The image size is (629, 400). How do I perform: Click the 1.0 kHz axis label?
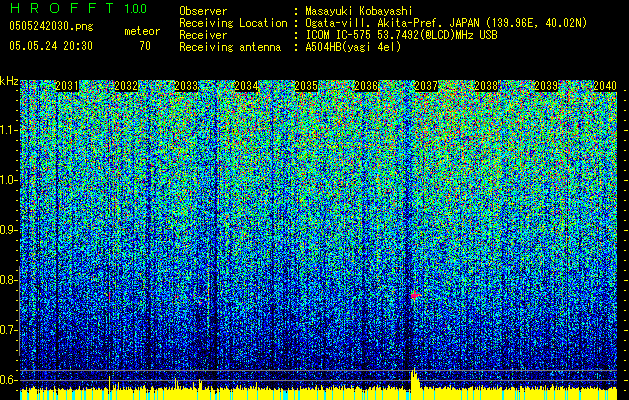click(8, 180)
